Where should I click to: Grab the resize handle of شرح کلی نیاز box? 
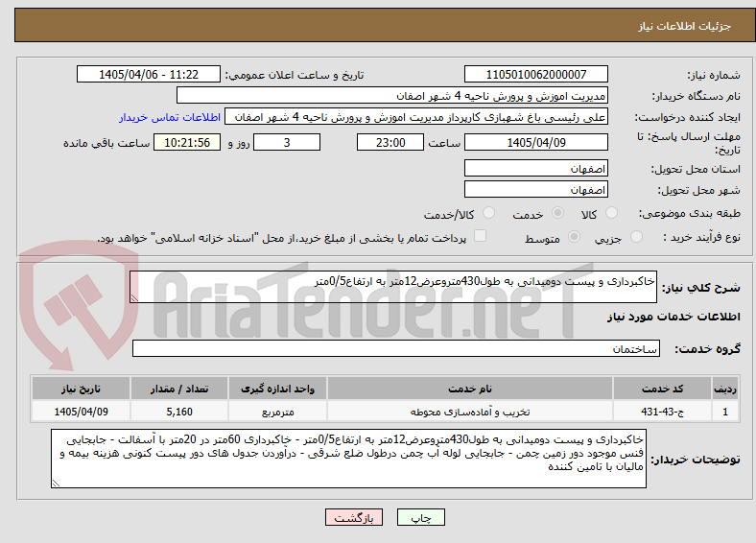tap(134, 298)
